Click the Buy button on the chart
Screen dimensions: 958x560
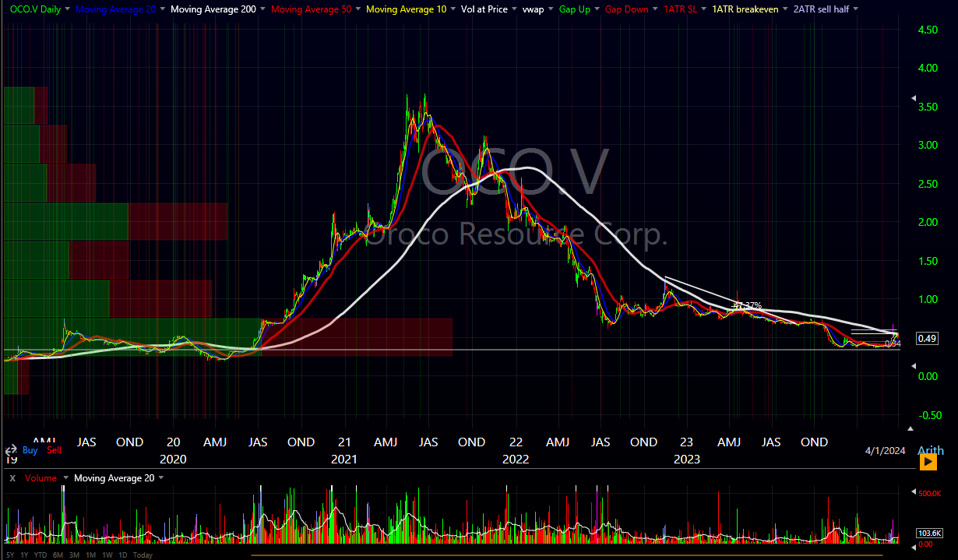click(x=30, y=450)
